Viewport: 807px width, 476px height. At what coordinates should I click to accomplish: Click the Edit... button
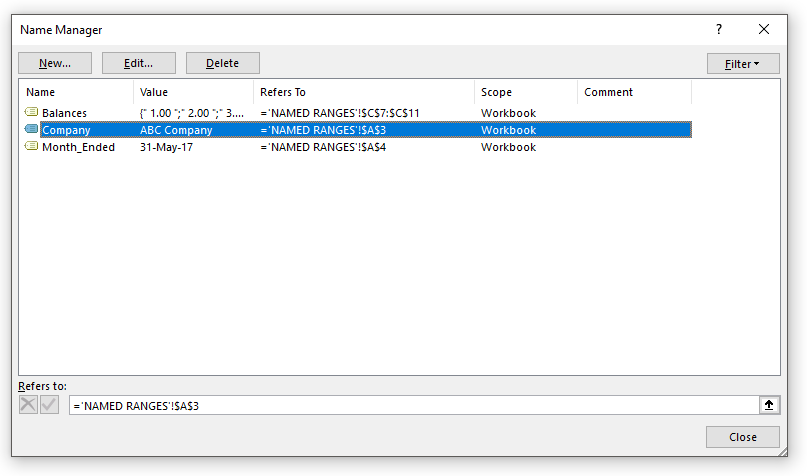coord(139,63)
